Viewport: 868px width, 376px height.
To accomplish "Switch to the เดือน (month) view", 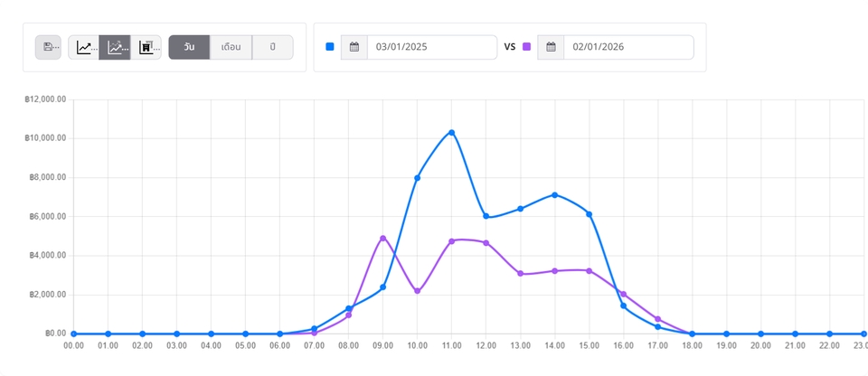I will coord(231,47).
